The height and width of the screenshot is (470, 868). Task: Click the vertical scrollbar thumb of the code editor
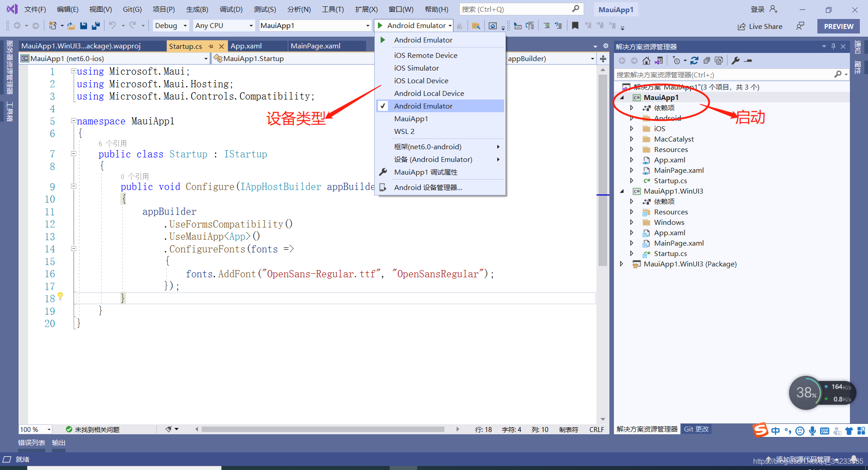[x=603, y=170]
